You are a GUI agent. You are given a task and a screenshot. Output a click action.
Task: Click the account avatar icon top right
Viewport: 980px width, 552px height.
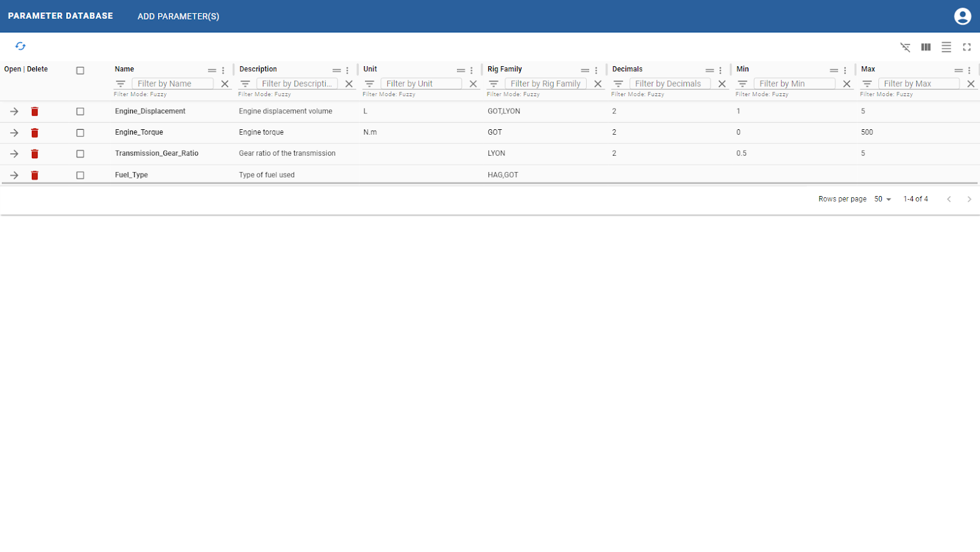(962, 16)
